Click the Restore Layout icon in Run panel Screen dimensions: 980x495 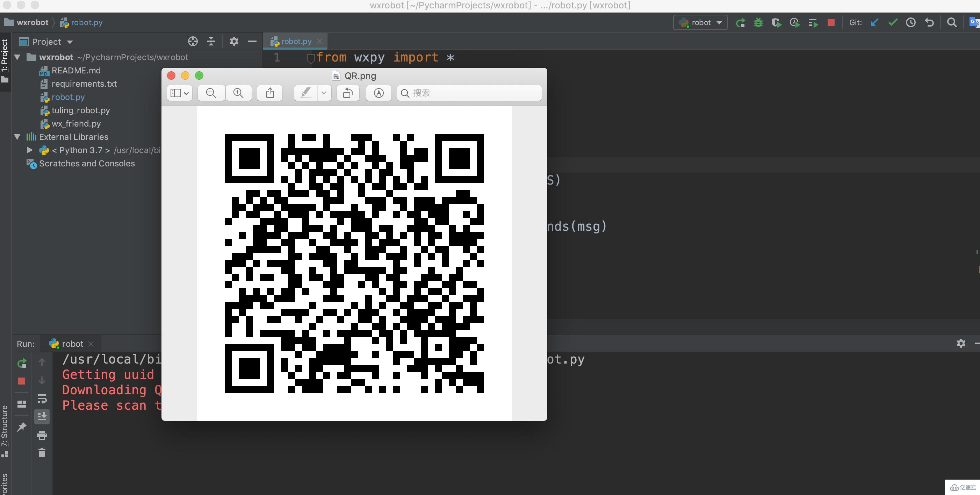click(22, 404)
